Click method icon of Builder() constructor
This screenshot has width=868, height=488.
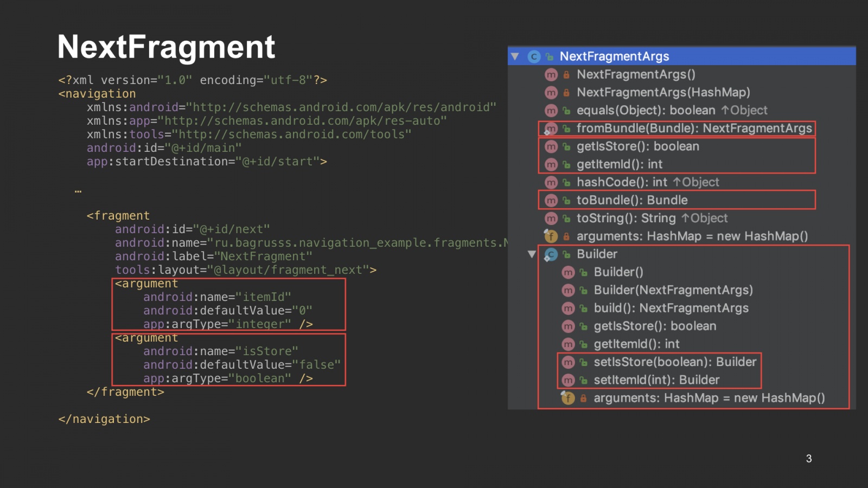pyautogui.click(x=568, y=272)
